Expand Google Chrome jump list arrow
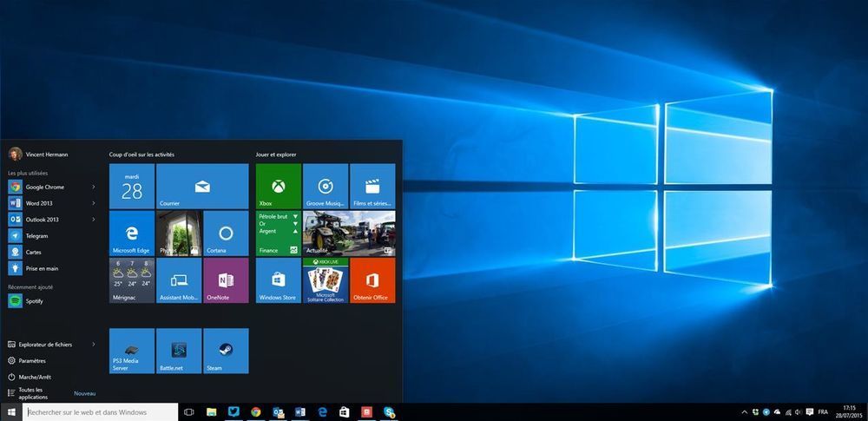868x421 pixels. click(x=93, y=187)
